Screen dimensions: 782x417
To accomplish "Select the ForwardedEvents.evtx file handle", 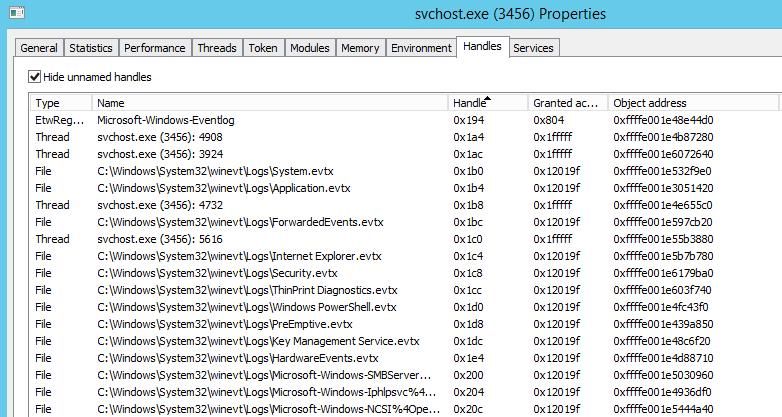I will [405, 222].
